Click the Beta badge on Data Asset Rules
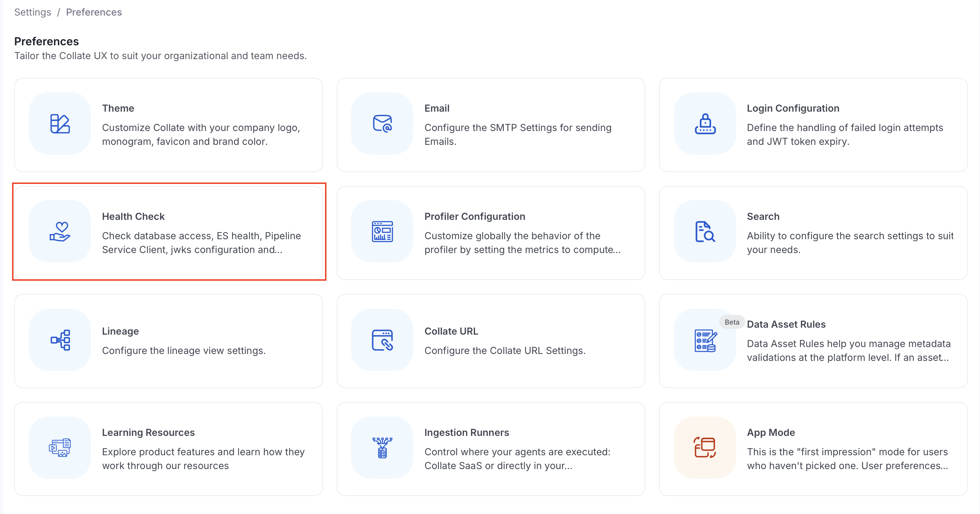Viewport: 980px width, 514px height. (x=732, y=322)
